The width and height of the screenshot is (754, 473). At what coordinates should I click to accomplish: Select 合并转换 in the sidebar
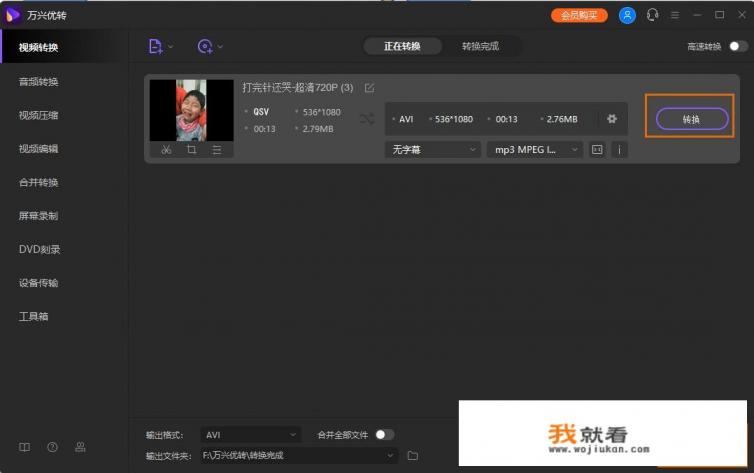coord(38,183)
